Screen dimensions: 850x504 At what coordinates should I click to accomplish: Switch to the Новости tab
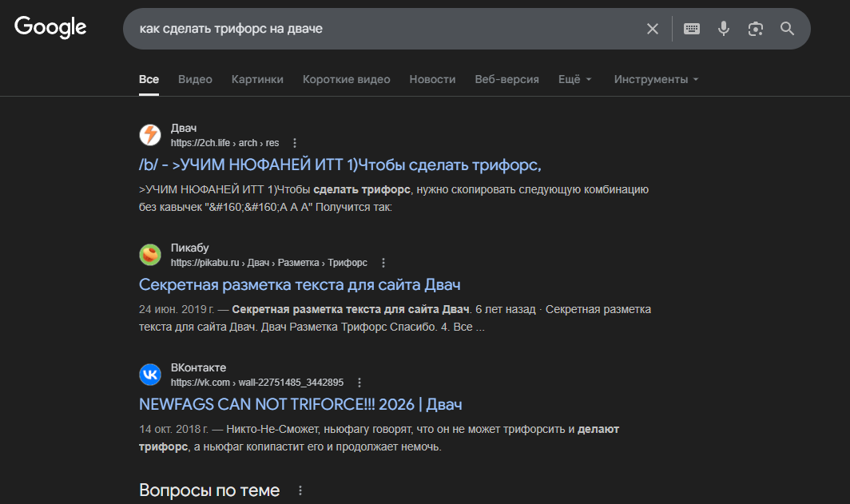pos(433,79)
